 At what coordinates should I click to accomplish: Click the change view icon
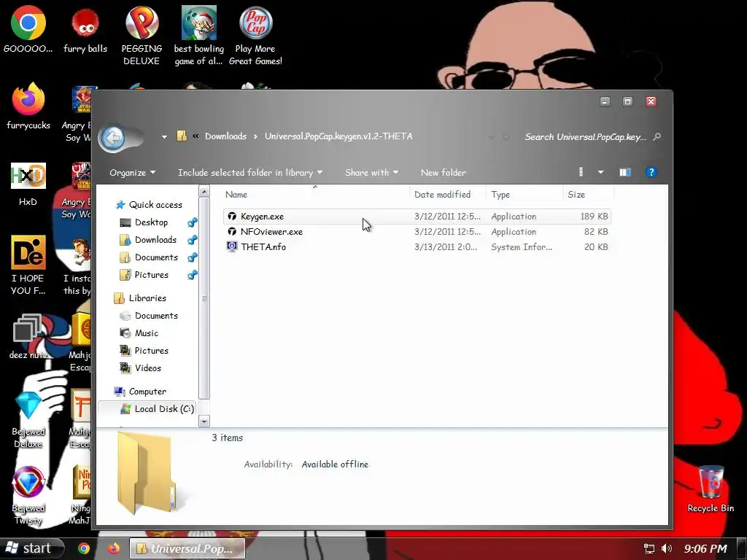(581, 172)
